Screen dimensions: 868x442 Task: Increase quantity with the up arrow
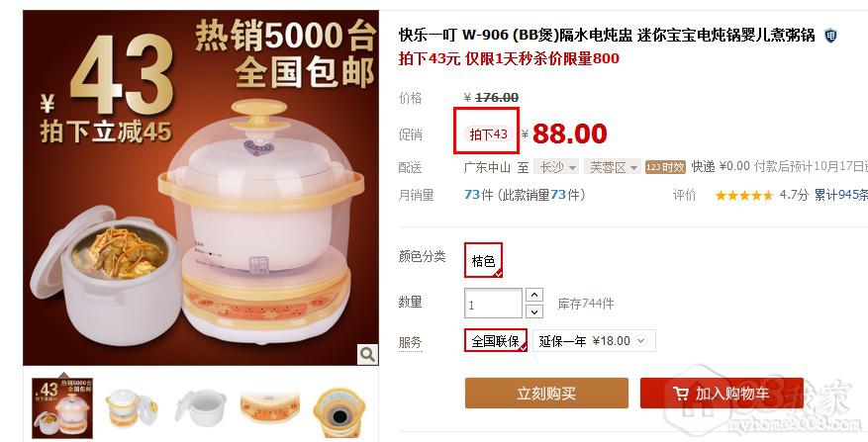pyautogui.click(x=534, y=295)
